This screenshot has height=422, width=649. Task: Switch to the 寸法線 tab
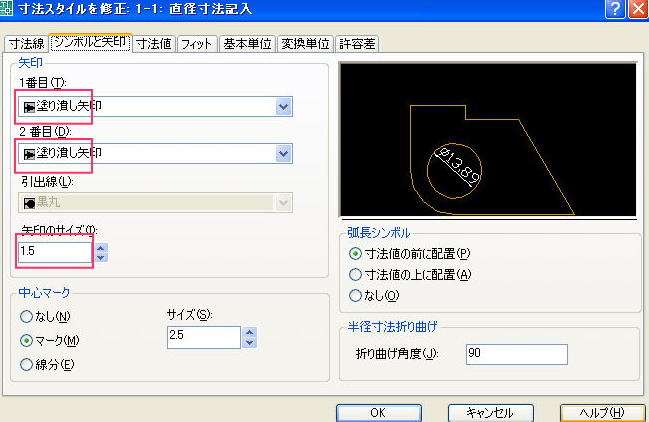pyautogui.click(x=26, y=43)
